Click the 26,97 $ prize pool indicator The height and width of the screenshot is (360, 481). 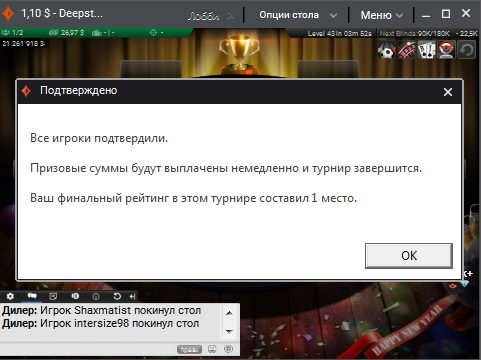point(67,33)
